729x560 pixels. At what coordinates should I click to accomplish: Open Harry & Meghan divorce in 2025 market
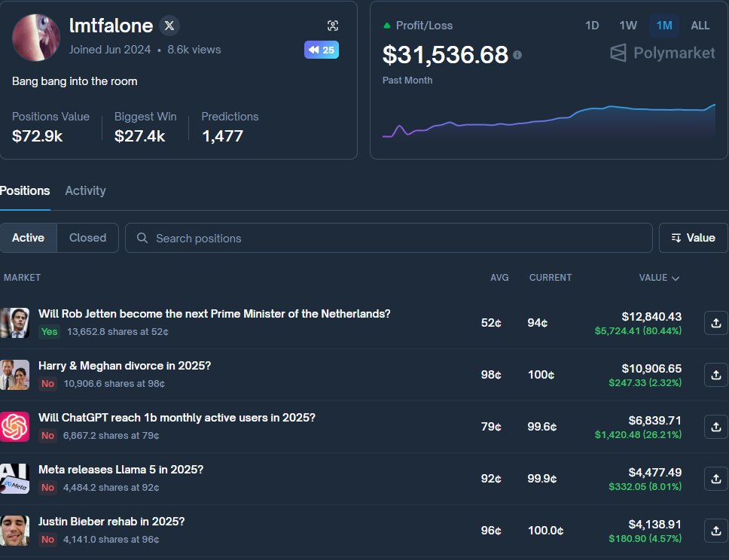(x=124, y=366)
